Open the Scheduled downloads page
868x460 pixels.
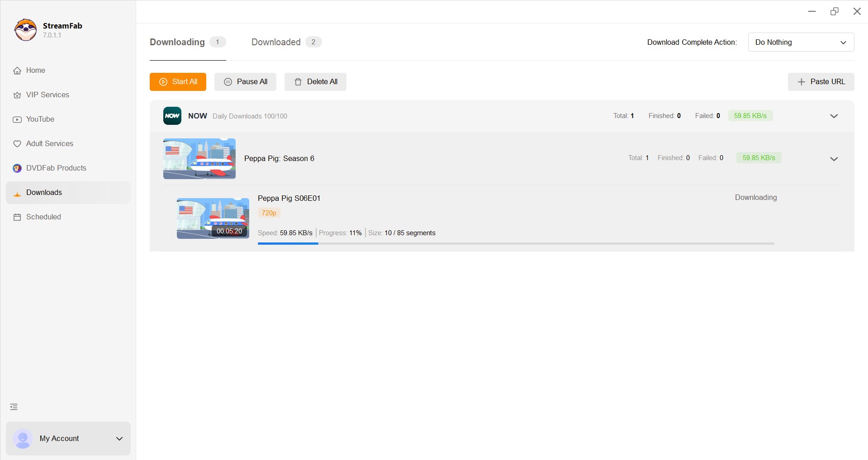(43, 217)
